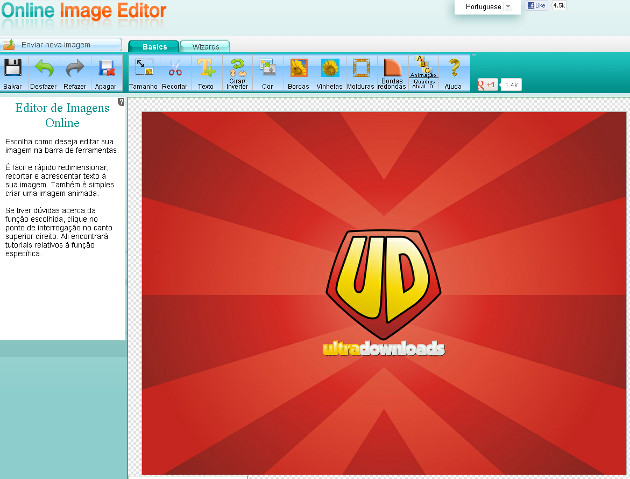This screenshot has width=630, height=479.
Task: Open the Tamanho resize tool
Action: pos(143,73)
